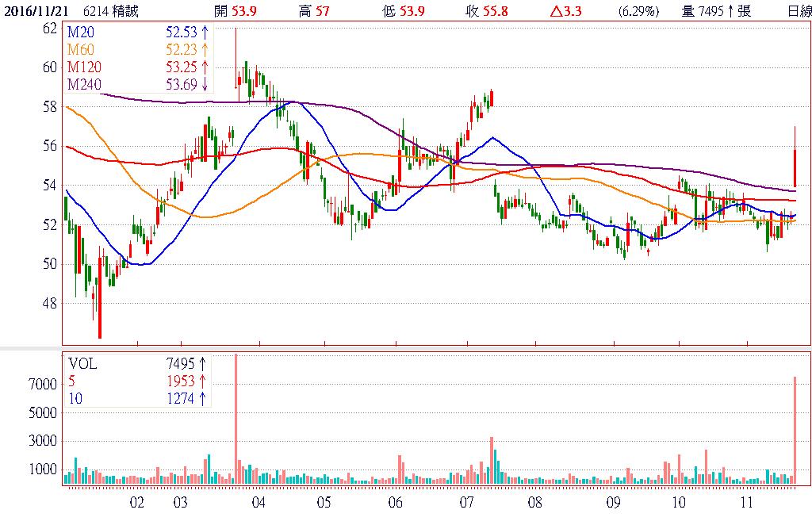812x525 pixels.
Task: Click the M120 red legend label
Action: [x=85, y=66]
